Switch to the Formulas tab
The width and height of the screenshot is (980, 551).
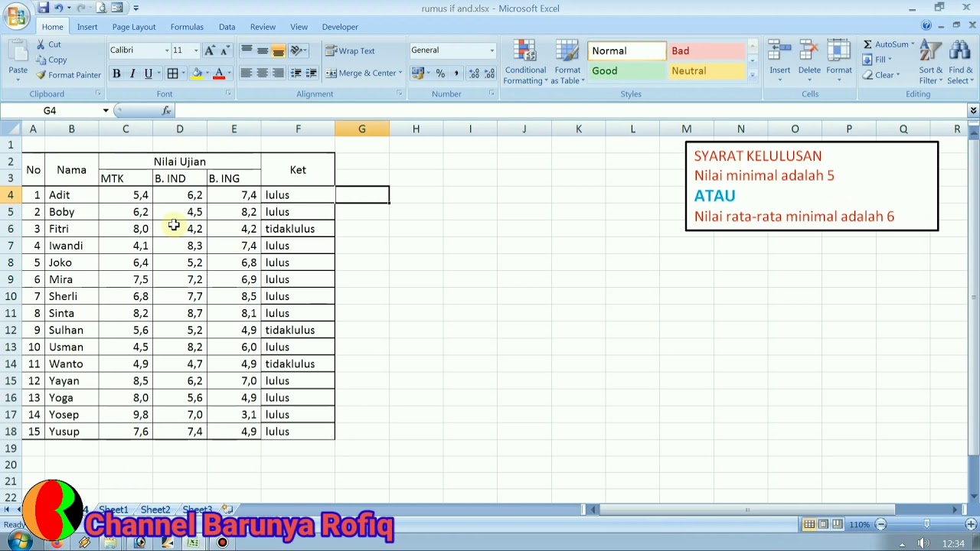(187, 27)
